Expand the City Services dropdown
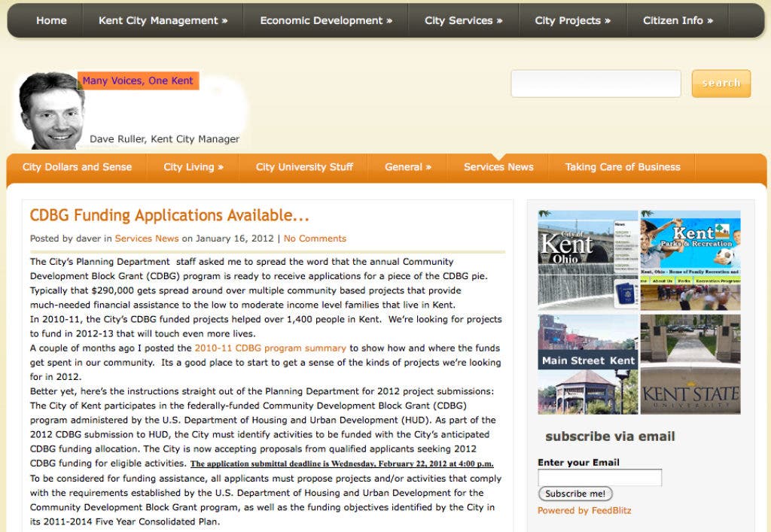This screenshot has width=771, height=532. (x=463, y=20)
